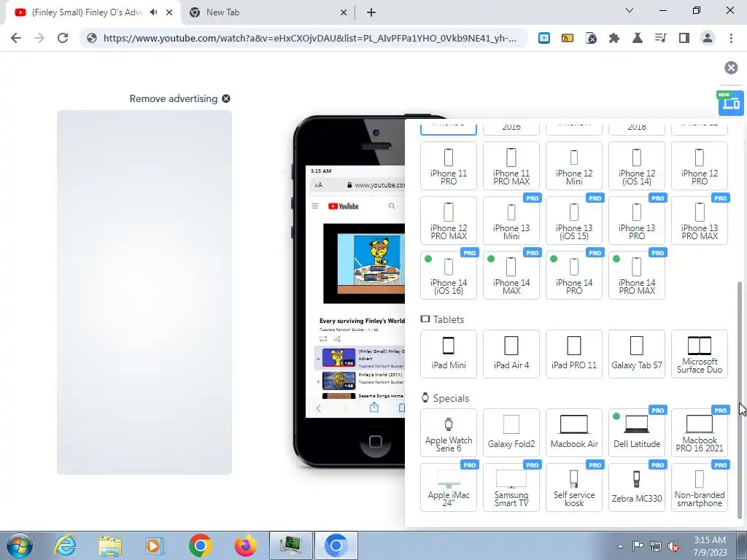
Task: Select the iPhone 13 PRO tile
Action: pyautogui.click(x=636, y=220)
